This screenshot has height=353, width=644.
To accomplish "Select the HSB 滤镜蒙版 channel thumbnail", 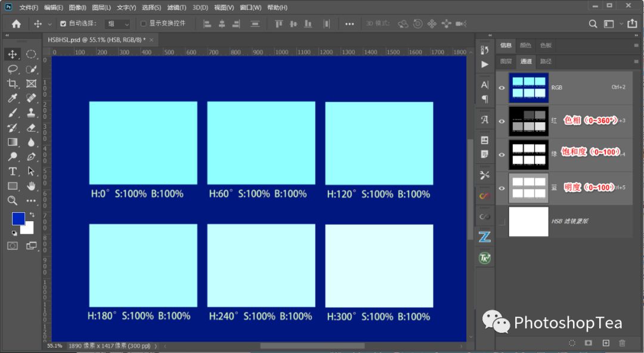I will coord(528,221).
